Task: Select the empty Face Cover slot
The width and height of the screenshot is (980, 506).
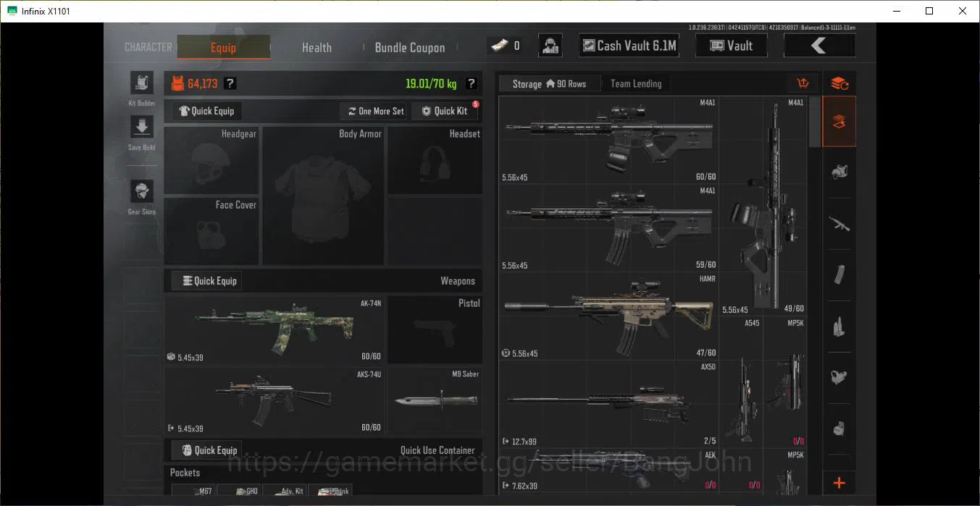Action: pyautogui.click(x=212, y=232)
